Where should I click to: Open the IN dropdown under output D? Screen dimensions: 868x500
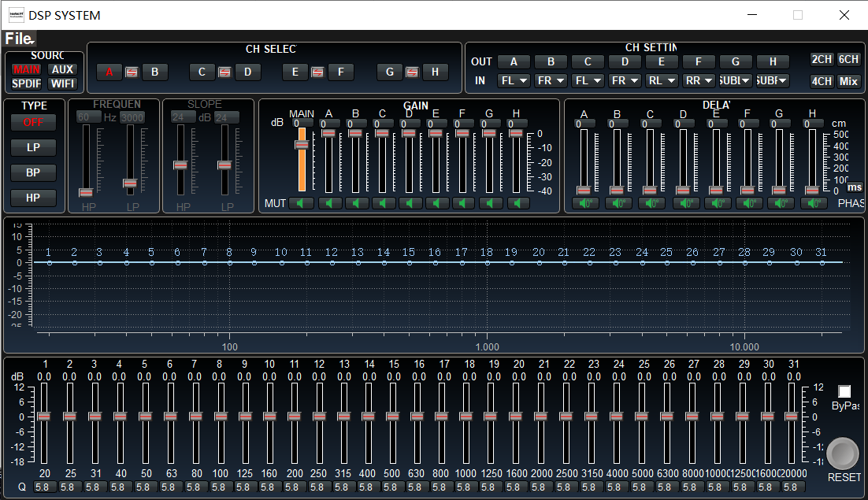click(625, 81)
